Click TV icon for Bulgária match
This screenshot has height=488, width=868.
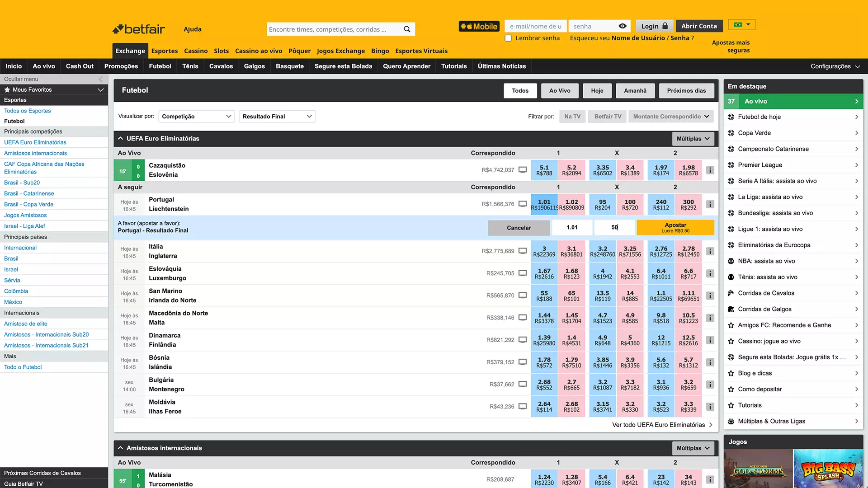click(x=523, y=384)
